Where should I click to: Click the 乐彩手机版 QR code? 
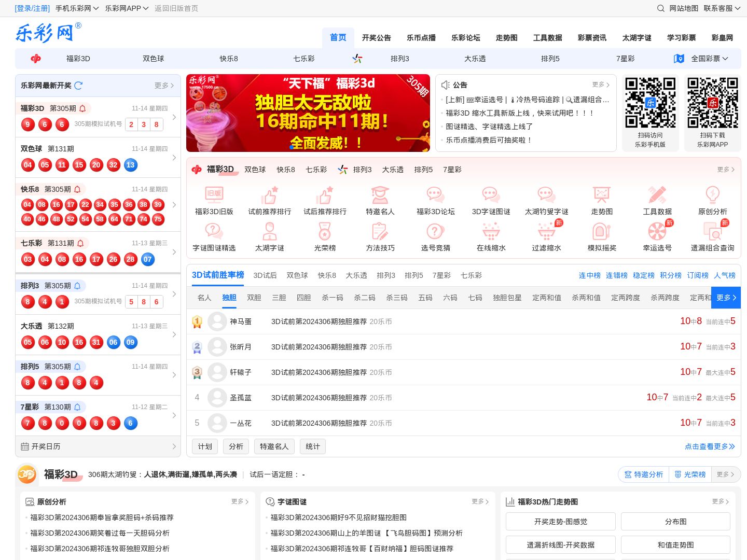(x=651, y=103)
